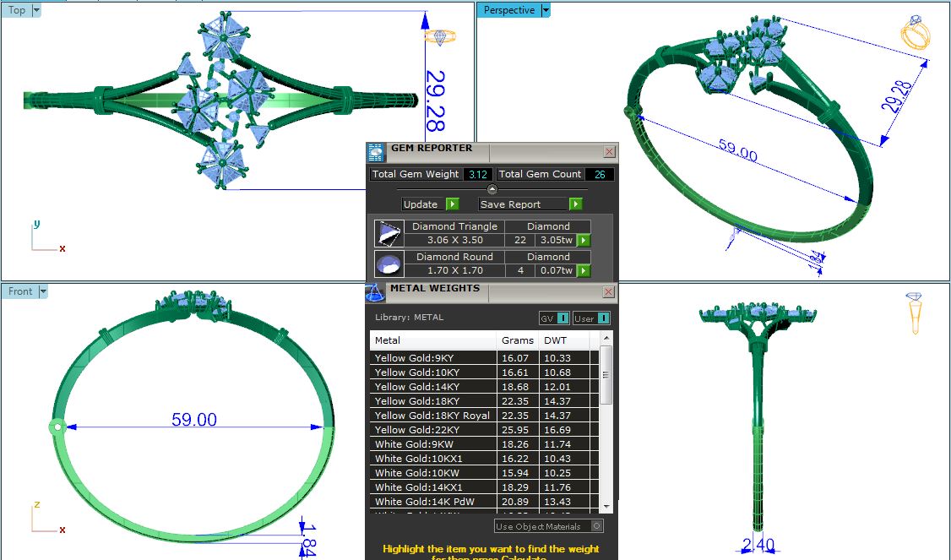The height and width of the screenshot is (560, 951).
Task: Toggle the User library switch
Action: 603,318
